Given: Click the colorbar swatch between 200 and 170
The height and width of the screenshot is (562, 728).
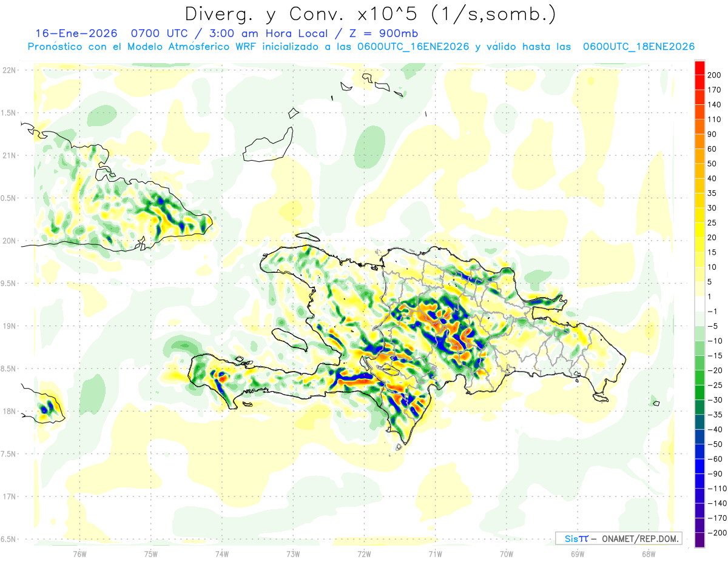Looking at the screenshot, I should pos(699,82).
